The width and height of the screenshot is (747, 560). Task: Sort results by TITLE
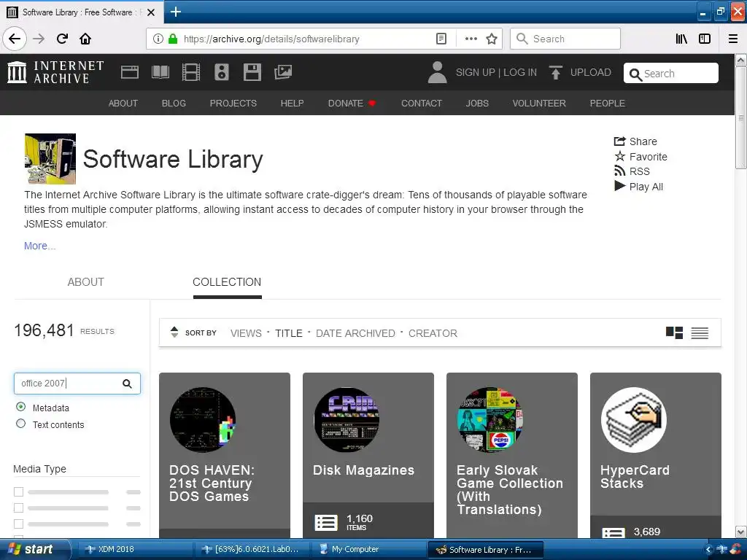coord(289,333)
